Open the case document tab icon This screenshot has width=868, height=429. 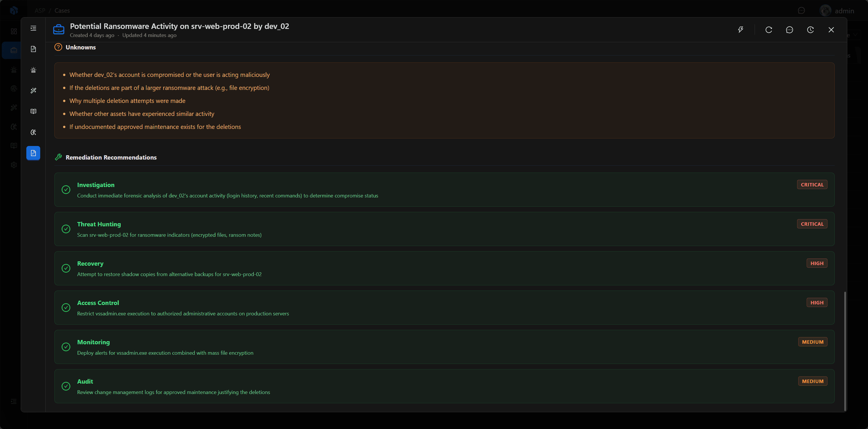33,49
